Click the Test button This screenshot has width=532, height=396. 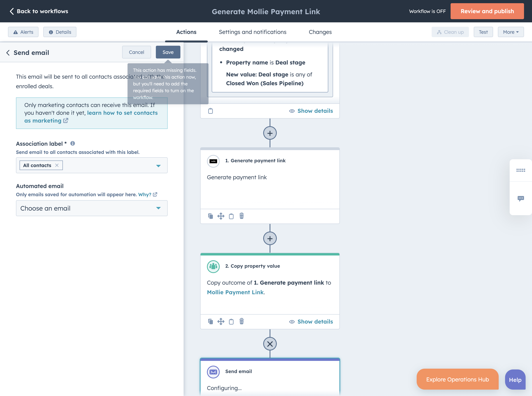[x=483, y=32]
